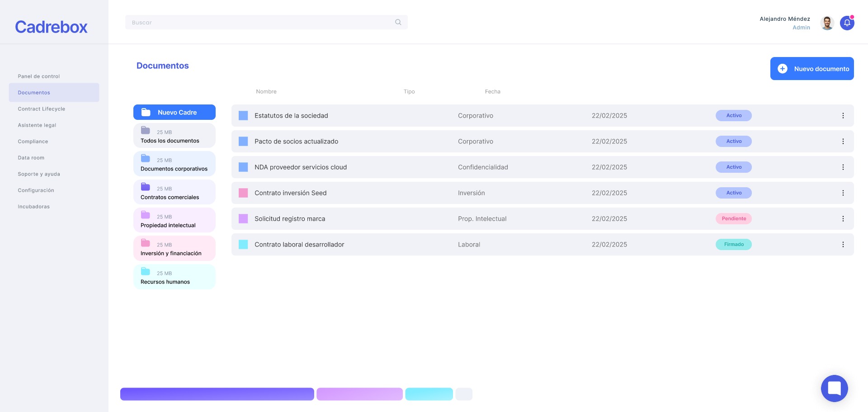Navigate to Compliance

(x=33, y=142)
